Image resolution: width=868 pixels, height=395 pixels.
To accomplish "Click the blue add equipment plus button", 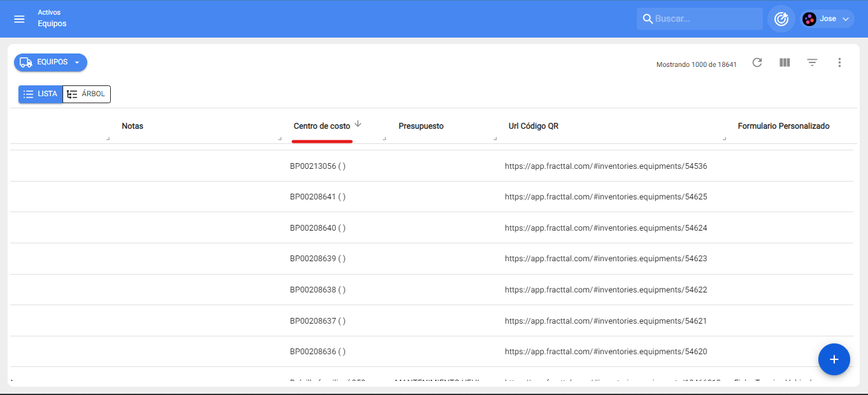I will (834, 359).
